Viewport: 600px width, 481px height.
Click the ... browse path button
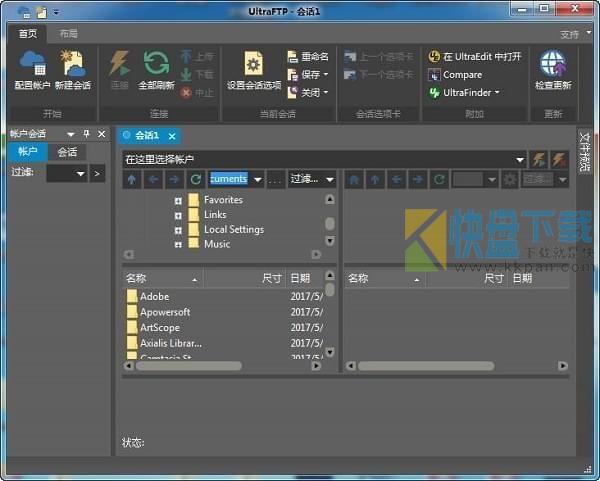click(x=276, y=179)
